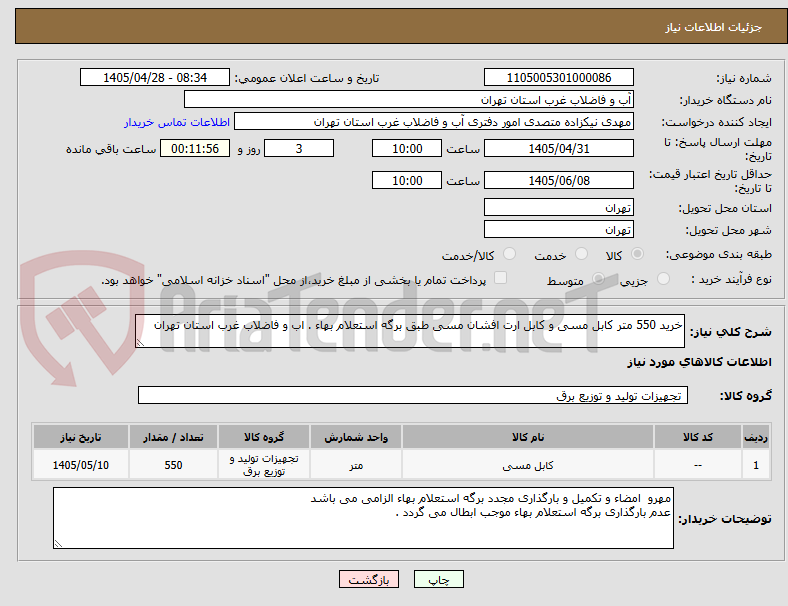788x606 pixels.
Task: Toggle the اسناد خزانه اسلامی payment checkbox
Action: pos(501,278)
